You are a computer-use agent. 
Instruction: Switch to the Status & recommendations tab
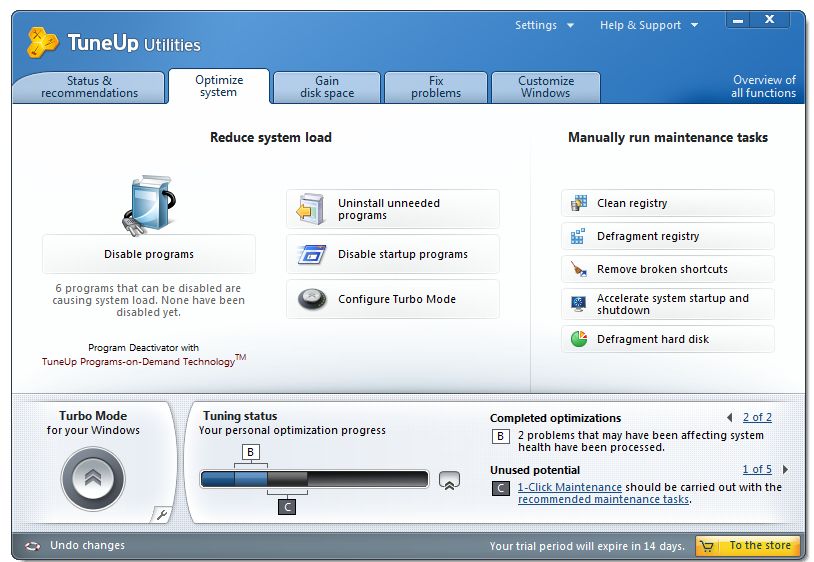[x=89, y=87]
